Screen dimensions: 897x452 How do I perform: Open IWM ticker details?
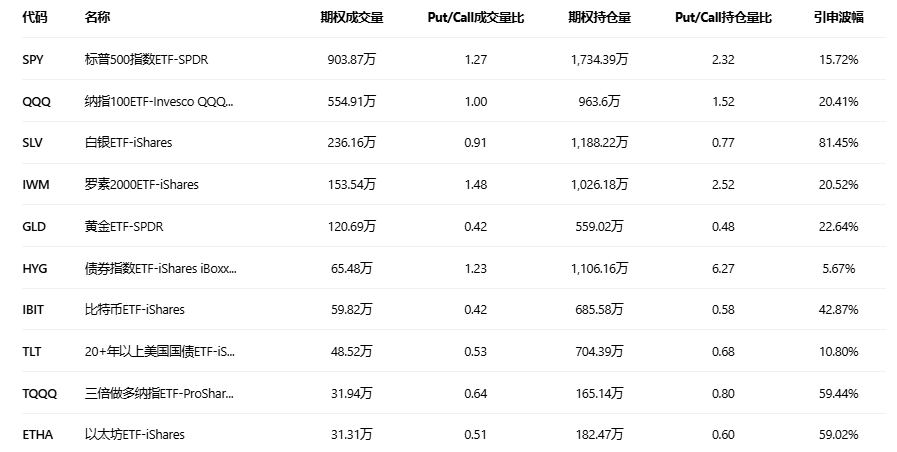click(35, 184)
